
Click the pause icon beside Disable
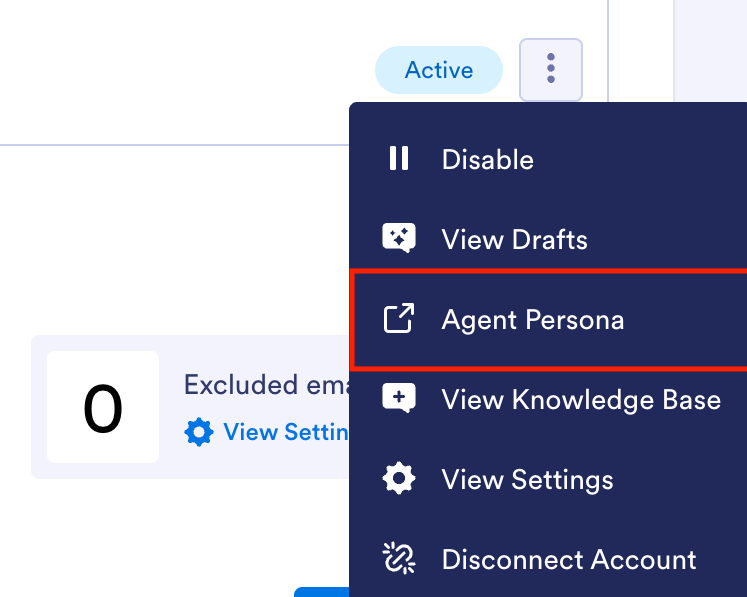(399, 159)
